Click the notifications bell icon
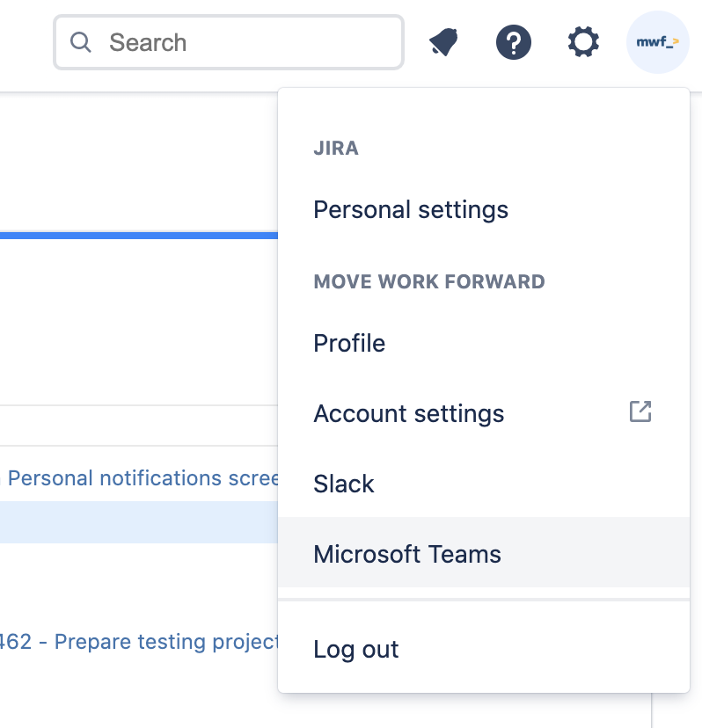Image resolution: width=702 pixels, height=728 pixels. coord(444,42)
